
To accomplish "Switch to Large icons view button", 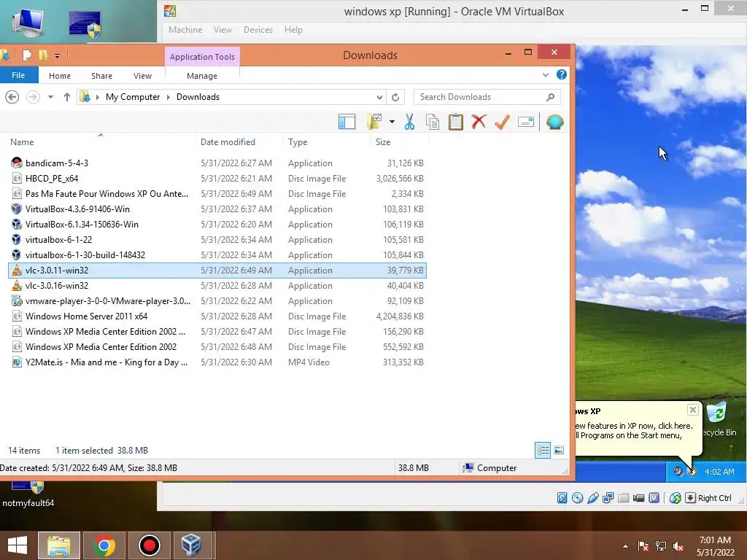I will click(559, 450).
